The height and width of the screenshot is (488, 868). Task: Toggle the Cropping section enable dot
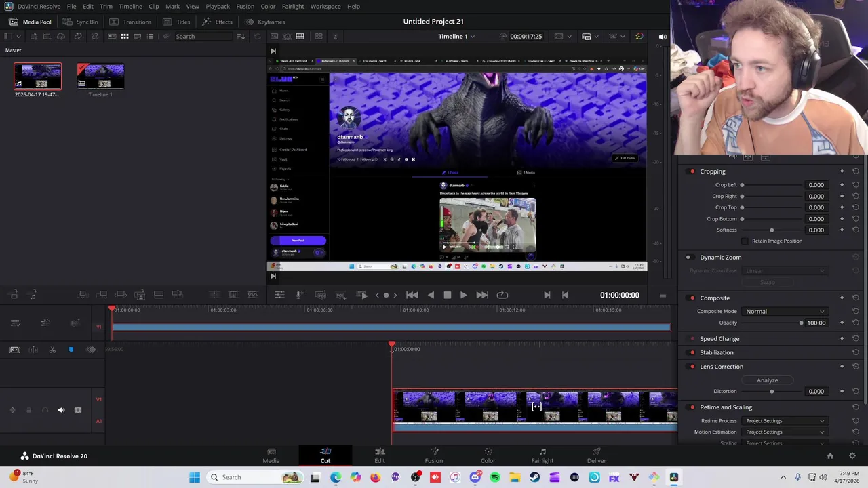692,171
